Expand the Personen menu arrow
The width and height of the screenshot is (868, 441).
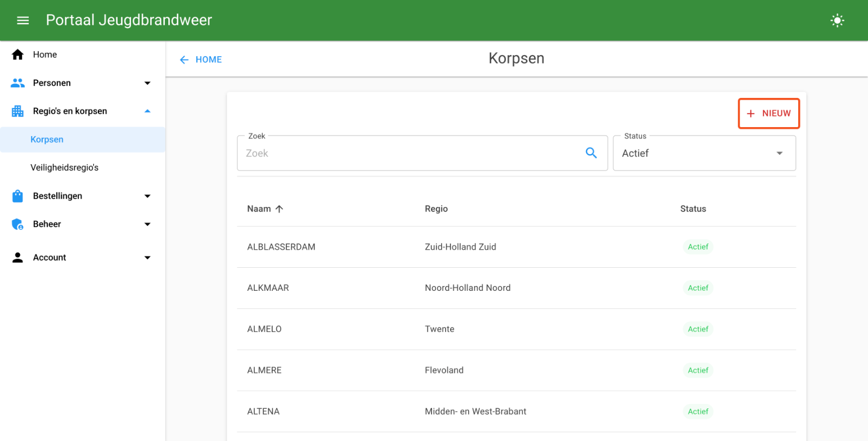147,83
